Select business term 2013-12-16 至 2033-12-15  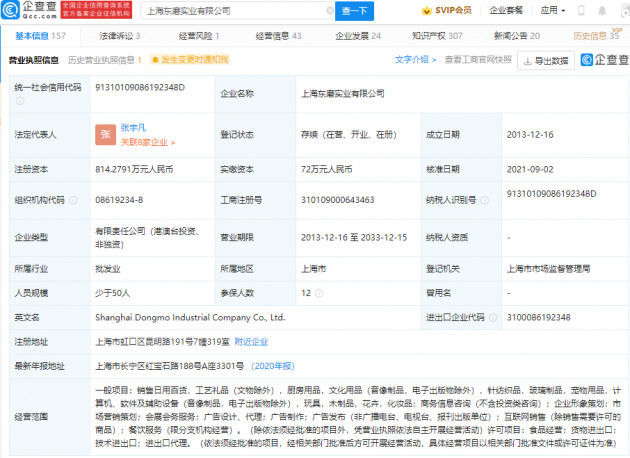(x=354, y=237)
